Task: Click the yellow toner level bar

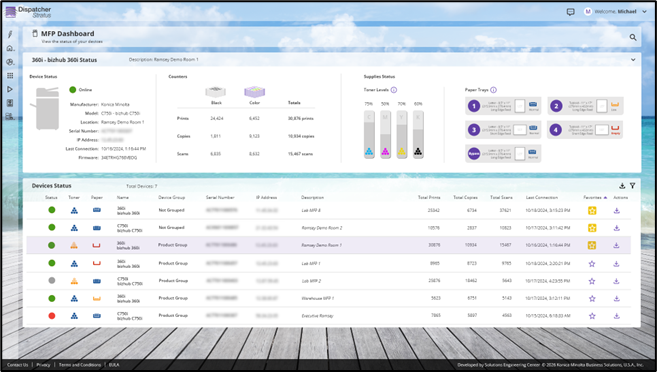Action: tap(401, 134)
